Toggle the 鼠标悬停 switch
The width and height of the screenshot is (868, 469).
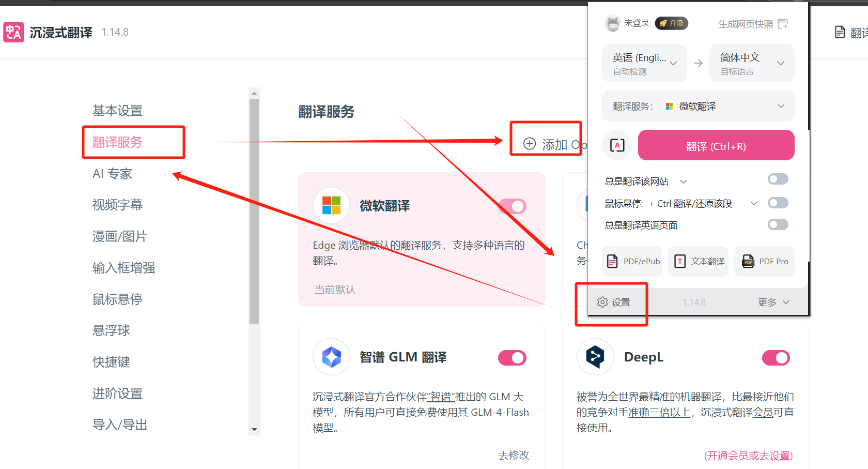[x=778, y=203]
